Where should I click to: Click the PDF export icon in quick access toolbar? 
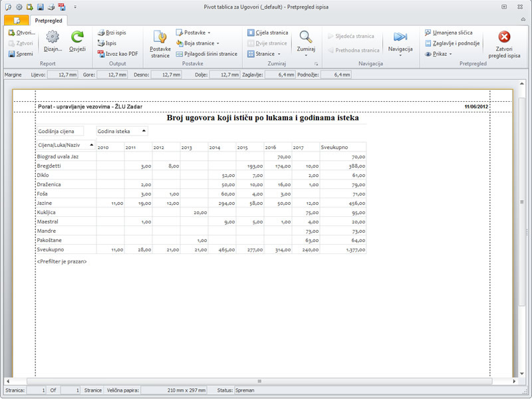61,7
